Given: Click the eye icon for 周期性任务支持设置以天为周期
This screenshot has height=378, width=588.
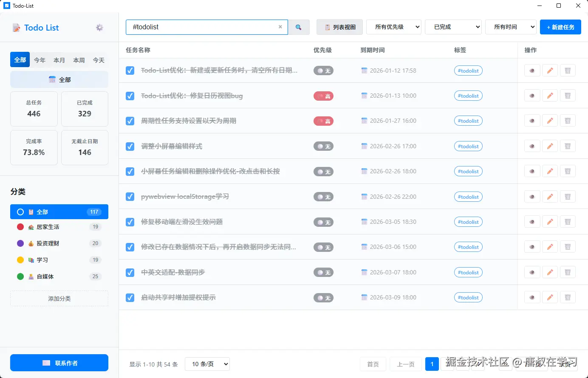Looking at the screenshot, I should coord(532,121).
